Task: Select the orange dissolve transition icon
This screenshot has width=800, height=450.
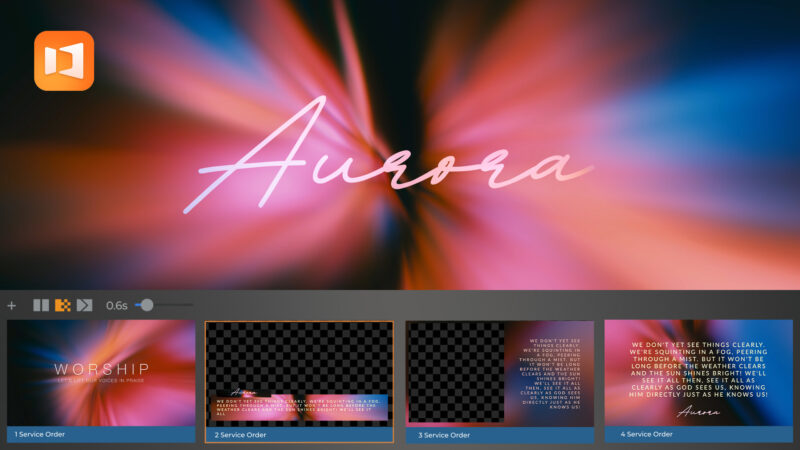Action: 62,305
